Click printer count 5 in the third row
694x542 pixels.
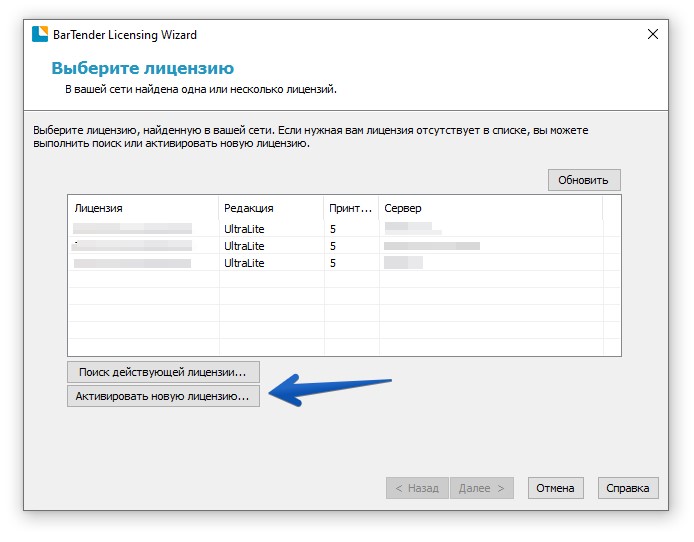coord(333,263)
